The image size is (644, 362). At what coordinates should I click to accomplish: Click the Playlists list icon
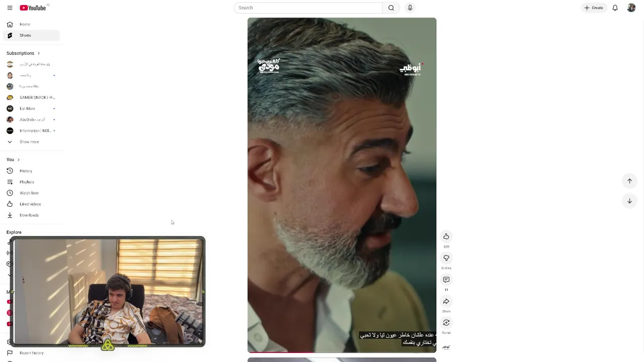coord(10,182)
